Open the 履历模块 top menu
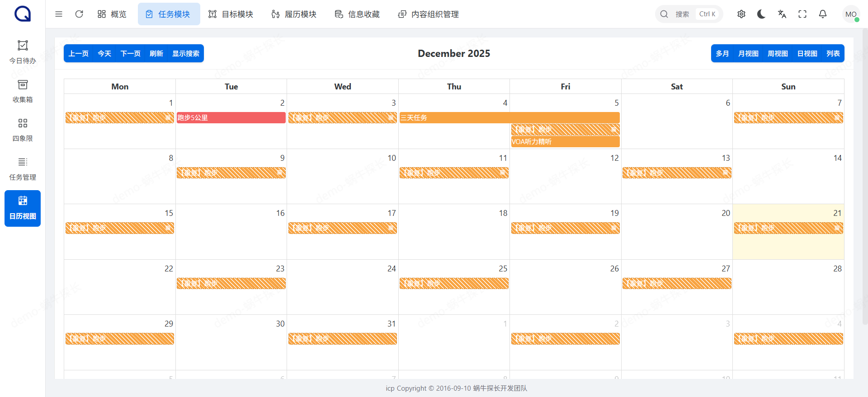The height and width of the screenshot is (397, 868). 294,14
